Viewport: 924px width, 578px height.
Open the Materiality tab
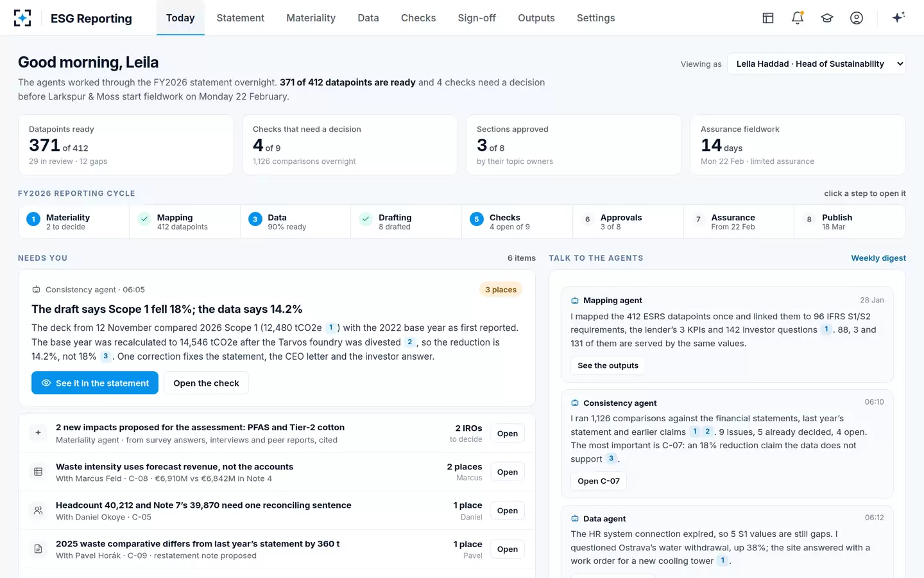tap(311, 18)
